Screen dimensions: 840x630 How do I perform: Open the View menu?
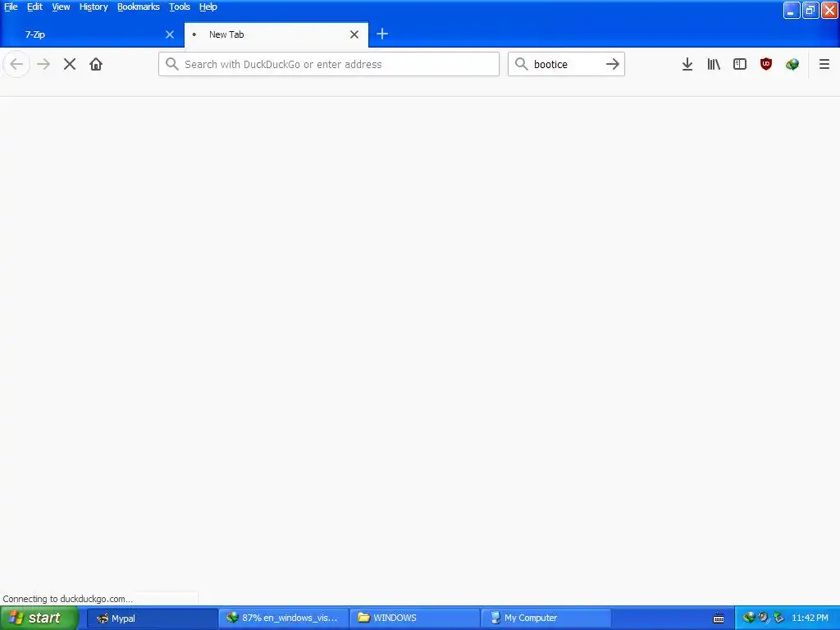tap(61, 7)
